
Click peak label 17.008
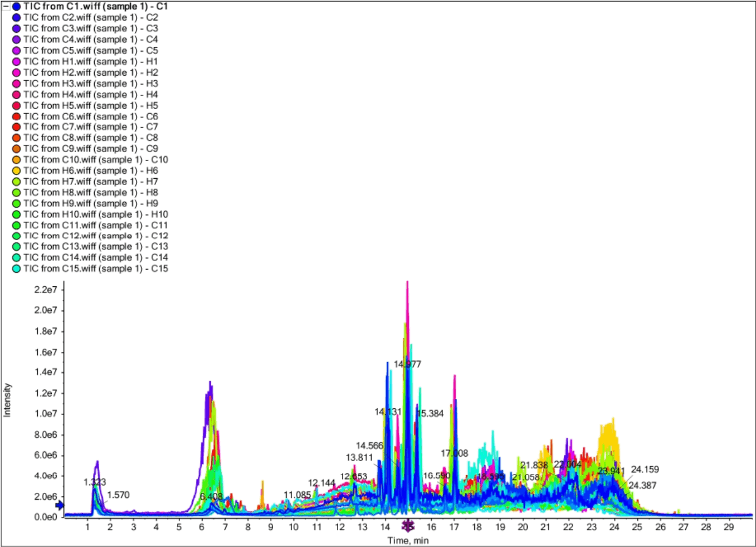[x=455, y=453]
